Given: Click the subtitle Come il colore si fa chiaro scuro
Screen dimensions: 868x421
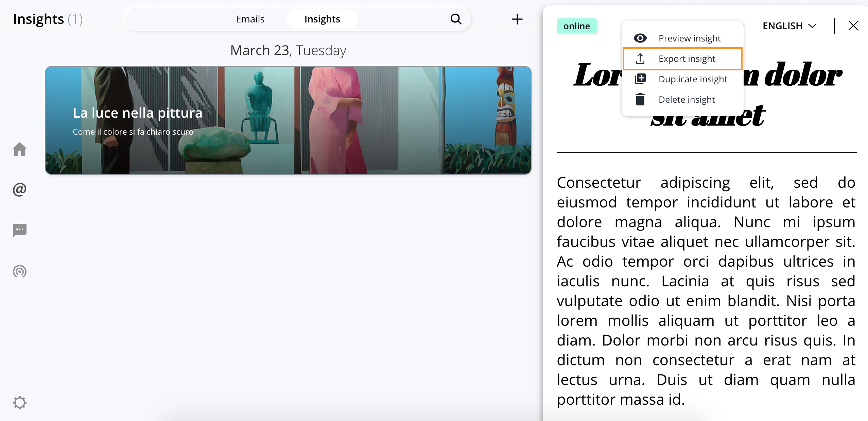Looking at the screenshot, I should pyautogui.click(x=133, y=132).
